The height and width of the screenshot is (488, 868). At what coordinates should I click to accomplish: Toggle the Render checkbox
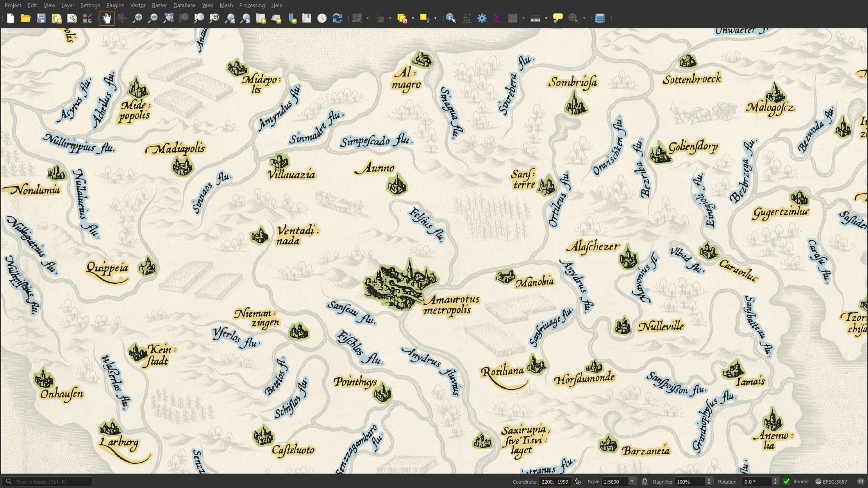tap(787, 481)
